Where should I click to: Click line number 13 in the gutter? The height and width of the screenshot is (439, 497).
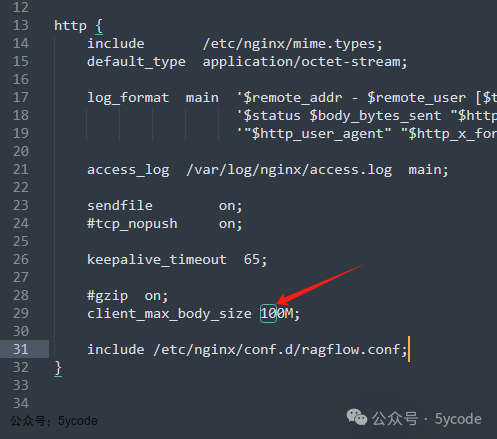[21, 25]
